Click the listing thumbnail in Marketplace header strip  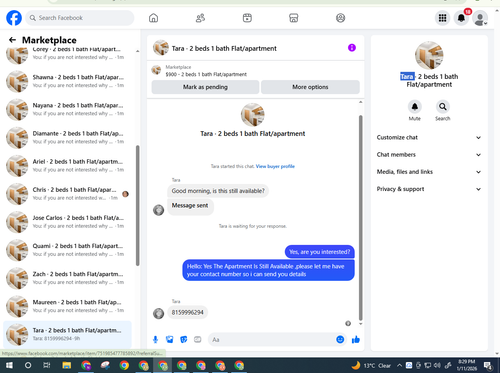(x=156, y=70)
